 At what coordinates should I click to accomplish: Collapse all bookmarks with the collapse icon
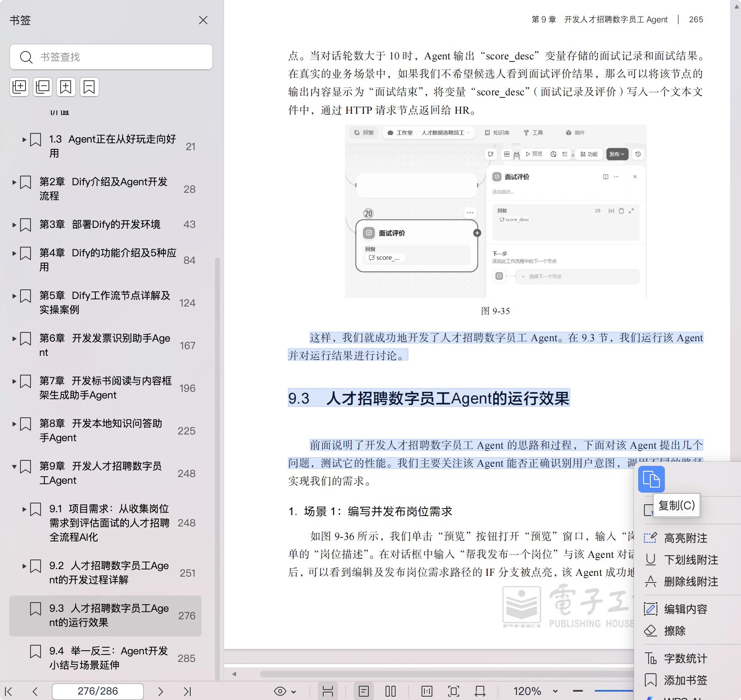[x=42, y=87]
